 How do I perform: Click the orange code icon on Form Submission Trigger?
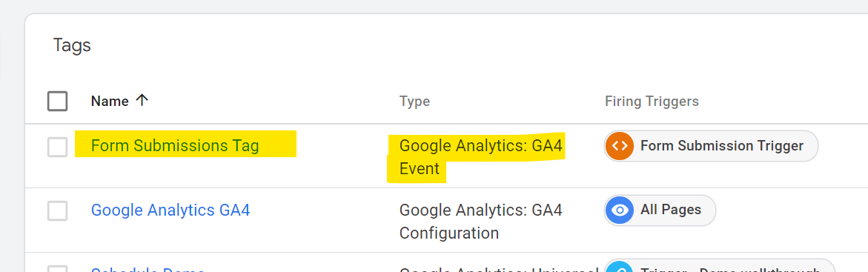click(620, 146)
